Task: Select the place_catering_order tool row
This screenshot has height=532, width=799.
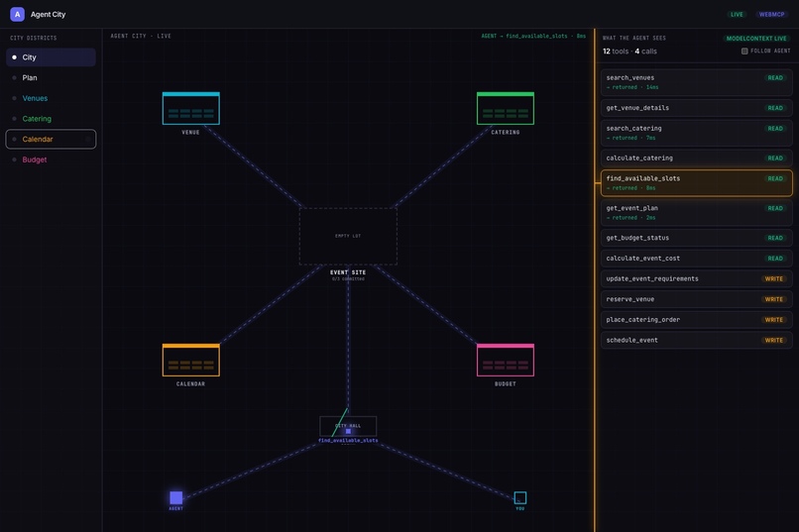Action: coord(697,320)
